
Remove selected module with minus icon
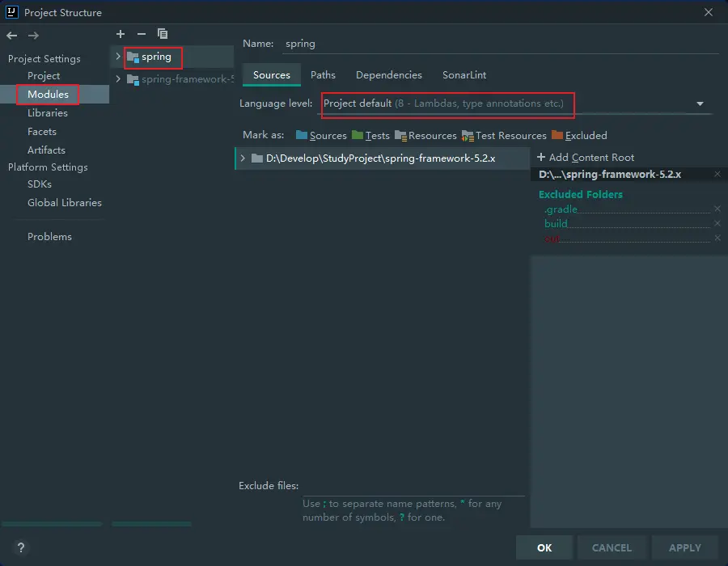point(142,34)
